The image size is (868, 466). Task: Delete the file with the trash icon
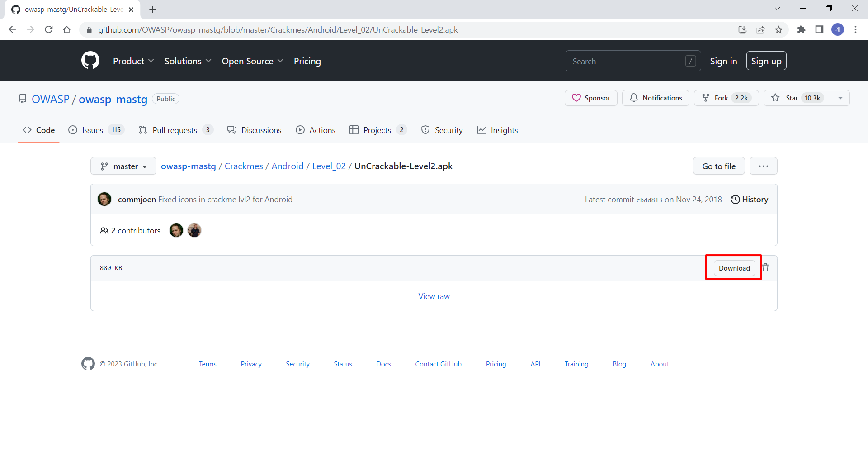(765, 267)
